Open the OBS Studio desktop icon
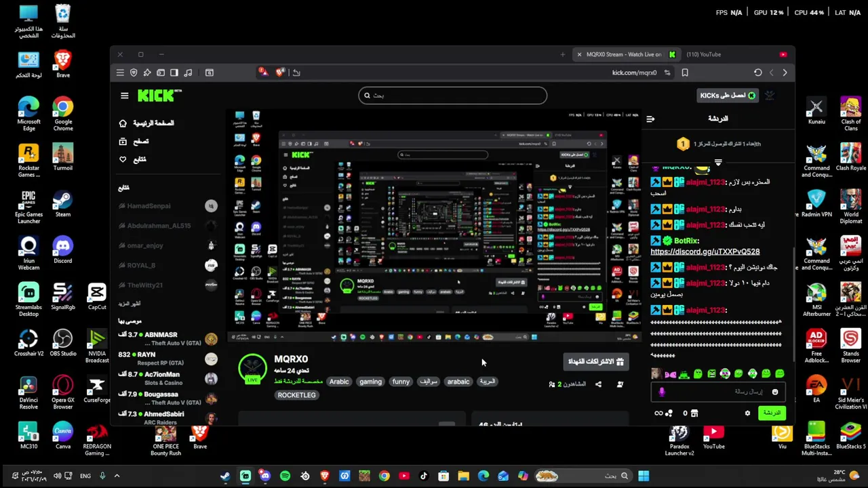This screenshot has width=868, height=488. [x=63, y=343]
